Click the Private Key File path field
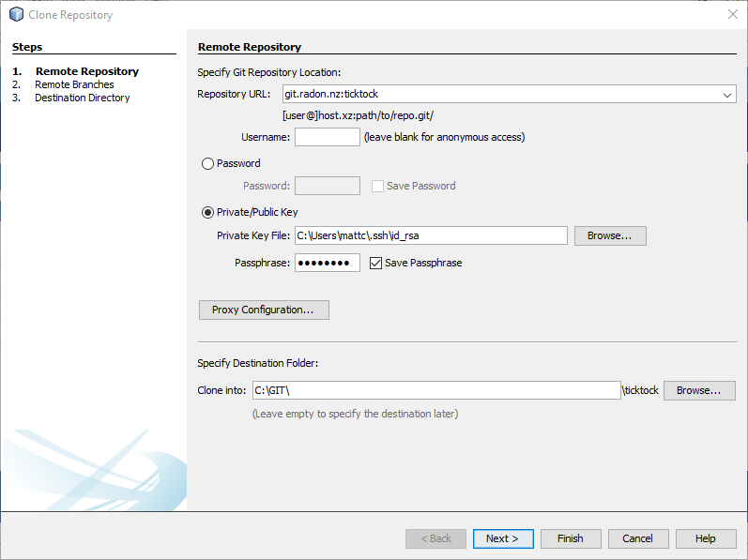This screenshot has width=748, height=560. 431,235
